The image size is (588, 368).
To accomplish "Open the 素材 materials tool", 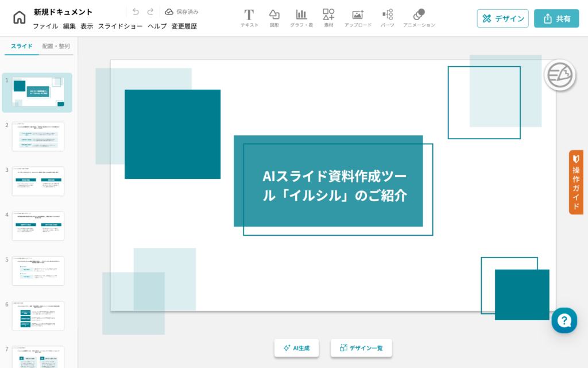I will [328, 18].
